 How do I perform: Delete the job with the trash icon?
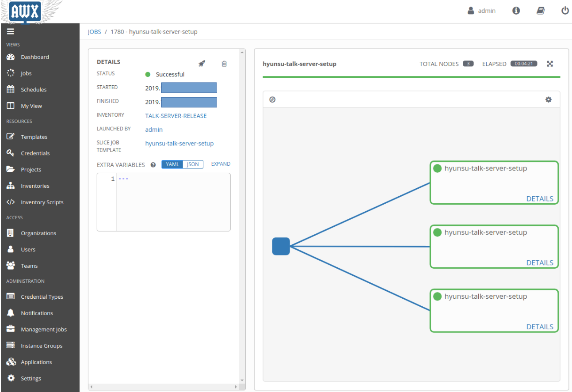pyautogui.click(x=224, y=64)
